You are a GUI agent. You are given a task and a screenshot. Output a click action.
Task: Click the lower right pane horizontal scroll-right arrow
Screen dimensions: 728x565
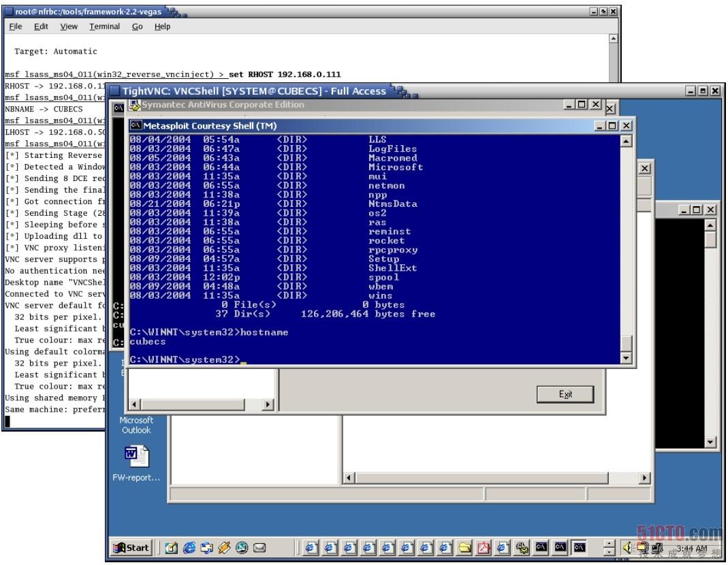click(644, 478)
